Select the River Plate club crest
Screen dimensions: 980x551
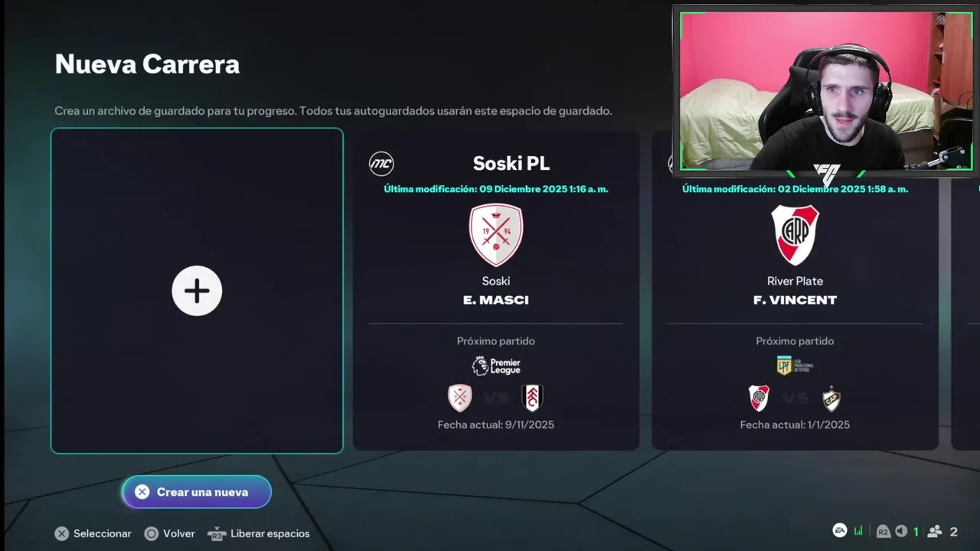click(x=795, y=235)
